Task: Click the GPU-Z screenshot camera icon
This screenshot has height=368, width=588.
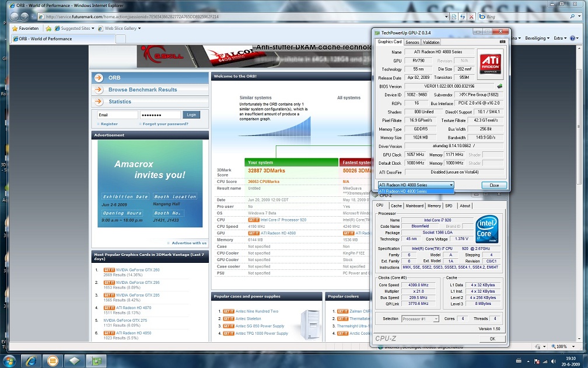Action: (x=502, y=41)
